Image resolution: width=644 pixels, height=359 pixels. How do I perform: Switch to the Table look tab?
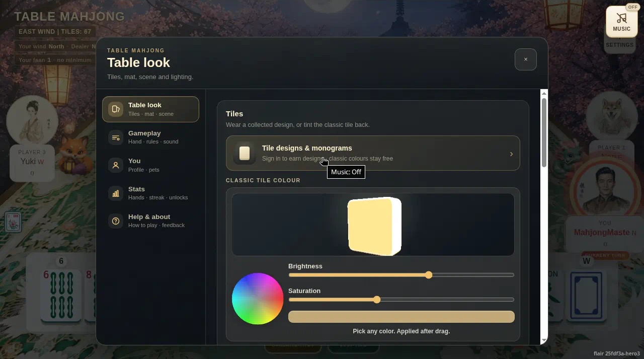coord(150,109)
